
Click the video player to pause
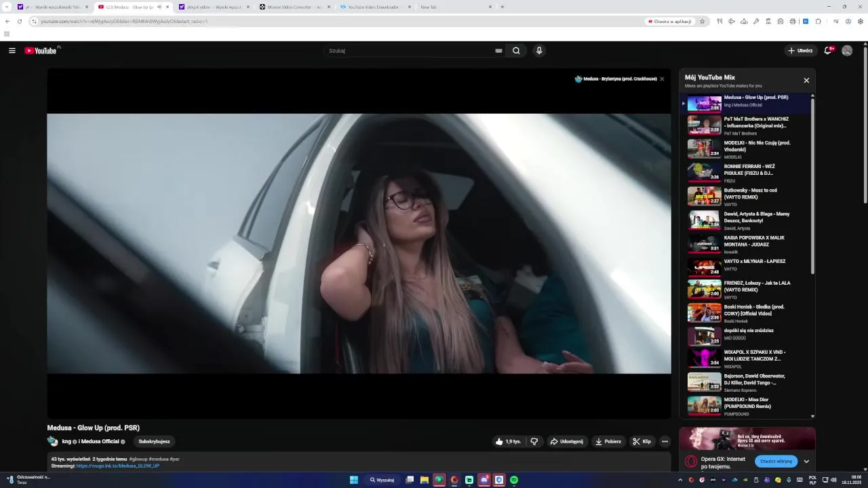359,243
